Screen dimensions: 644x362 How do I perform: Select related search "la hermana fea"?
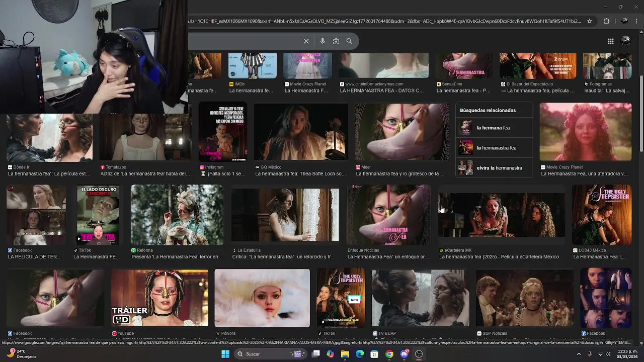coord(494,128)
